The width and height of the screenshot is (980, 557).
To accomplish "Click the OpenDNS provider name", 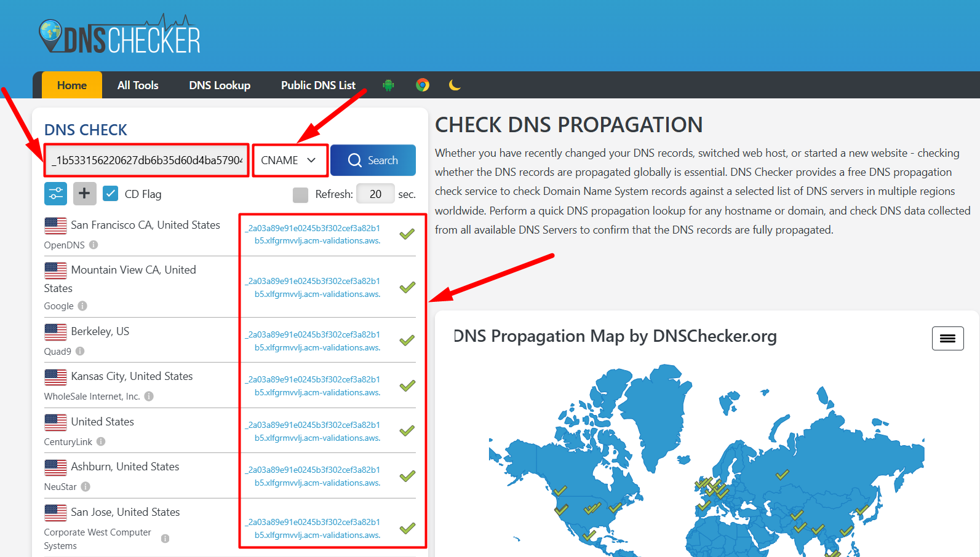I will tap(65, 245).
